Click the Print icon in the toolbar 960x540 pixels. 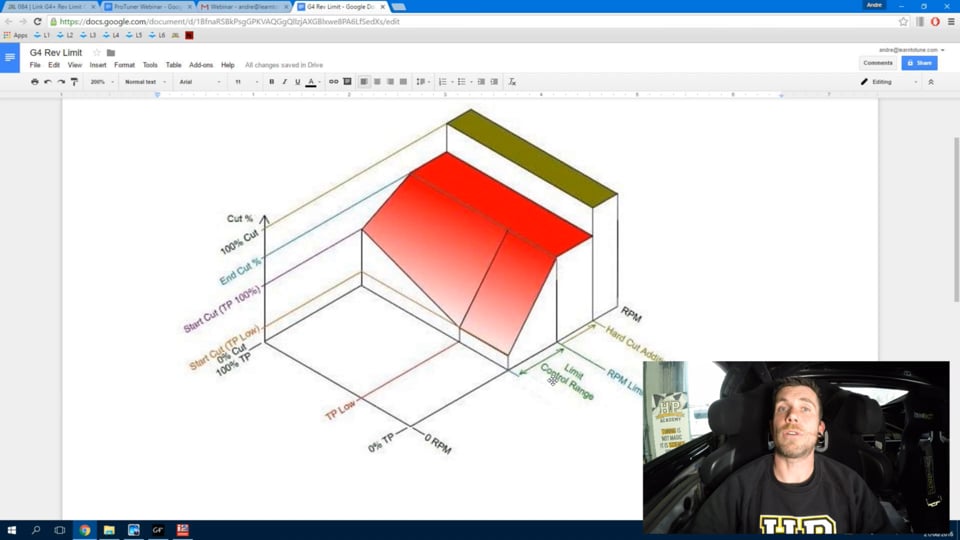(x=34, y=81)
